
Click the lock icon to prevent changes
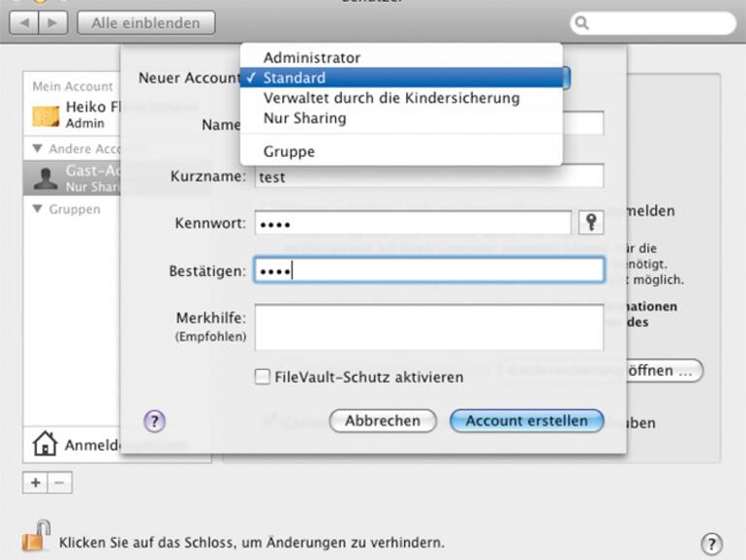click(x=36, y=536)
